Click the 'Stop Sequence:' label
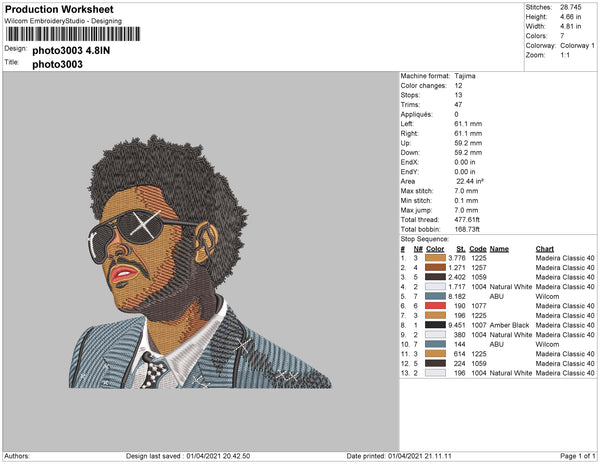The width and height of the screenshot is (600, 464). [424, 239]
